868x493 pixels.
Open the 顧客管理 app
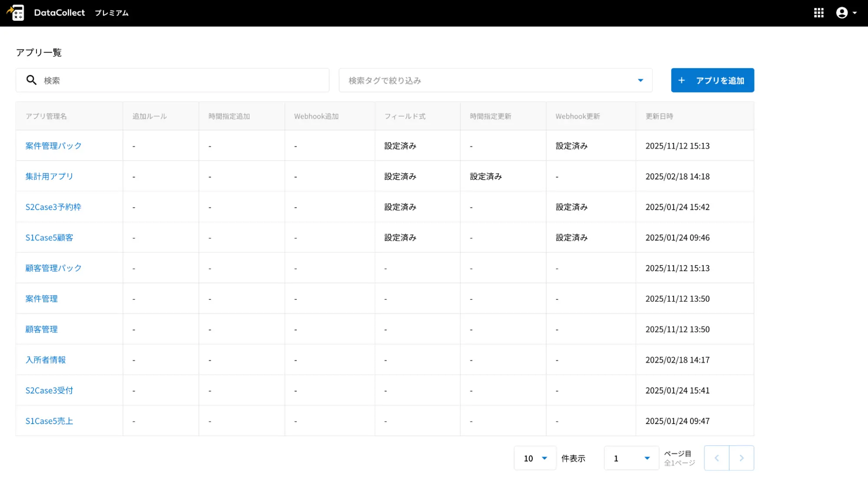pos(41,329)
